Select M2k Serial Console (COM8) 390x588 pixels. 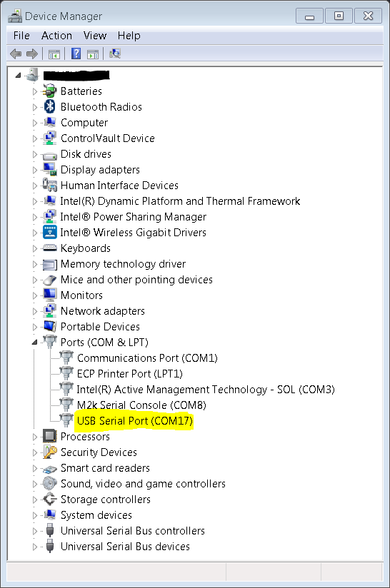click(x=141, y=405)
